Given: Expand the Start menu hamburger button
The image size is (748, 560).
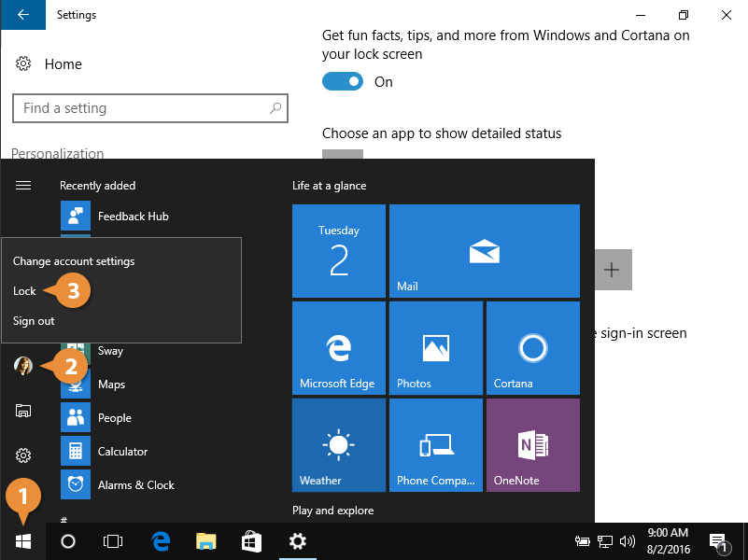Looking at the screenshot, I should pyautogui.click(x=23, y=186).
